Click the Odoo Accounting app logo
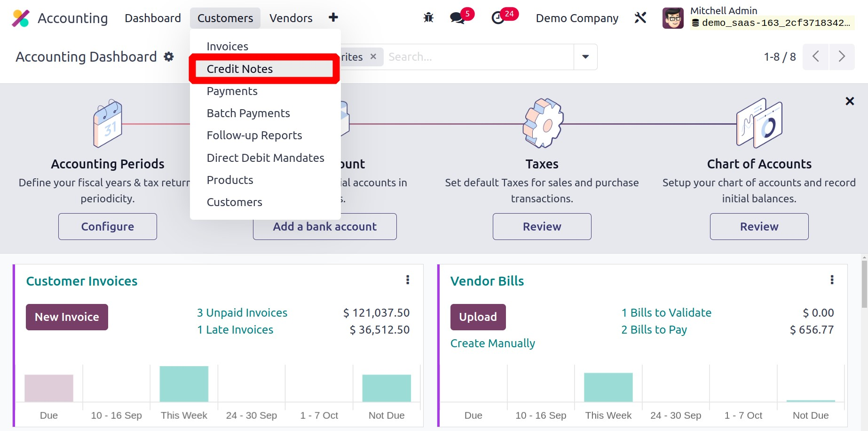This screenshot has width=868, height=431. pyautogui.click(x=20, y=18)
